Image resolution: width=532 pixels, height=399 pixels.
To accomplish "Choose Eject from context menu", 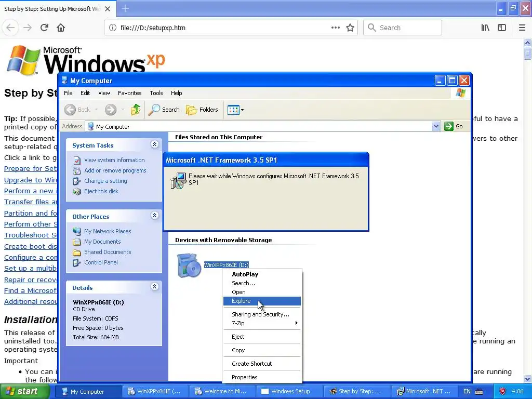I will [262, 337].
